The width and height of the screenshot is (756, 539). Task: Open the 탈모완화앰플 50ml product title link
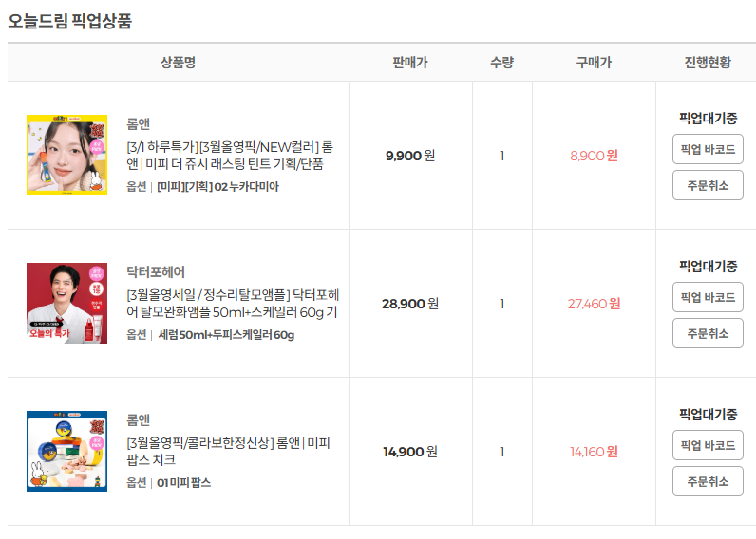[232, 304]
